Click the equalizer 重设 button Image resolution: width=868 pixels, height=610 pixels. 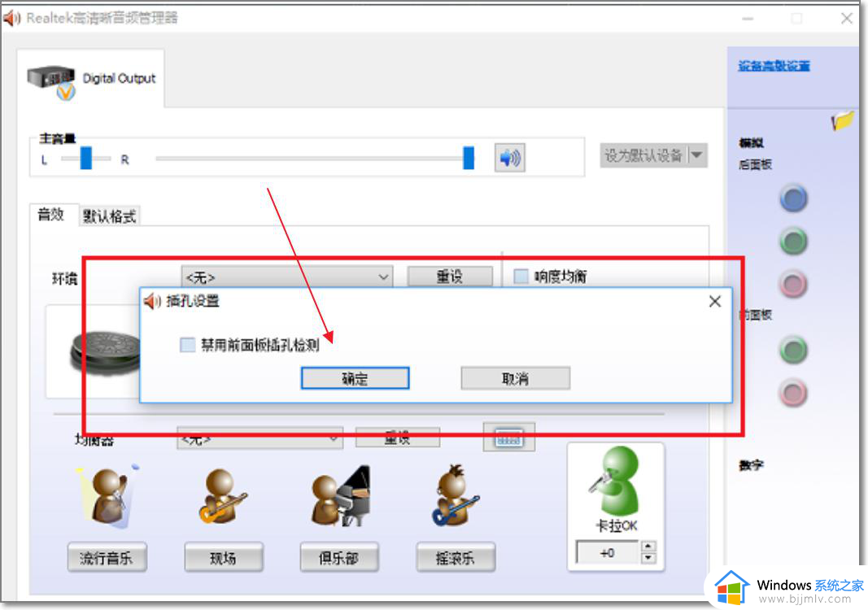point(398,438)
